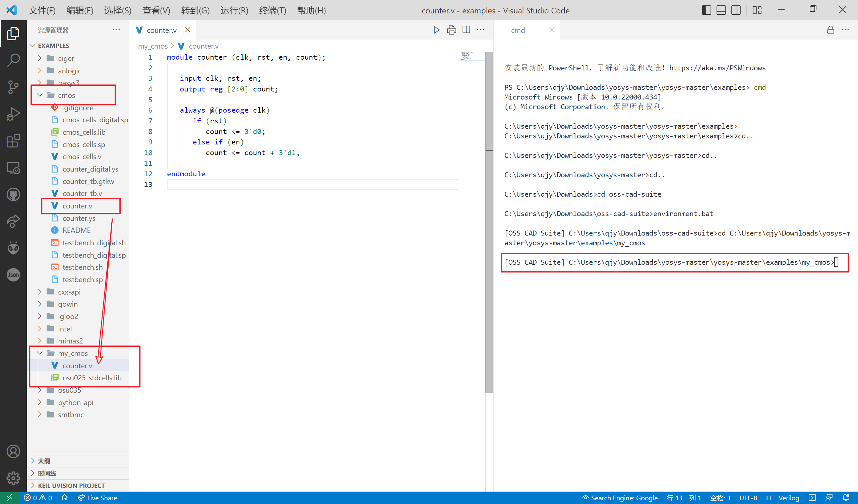Open notifications bell in status bar
858x504 pixels.
tap(846, 498)
